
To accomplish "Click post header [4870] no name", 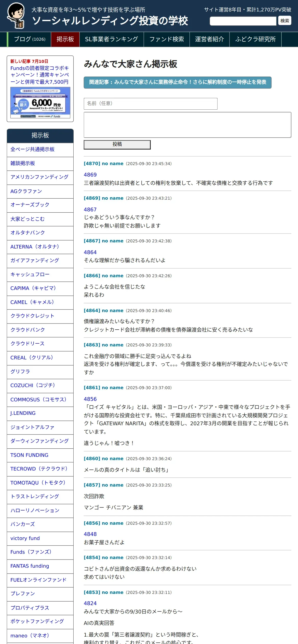I will pos(103,164).
